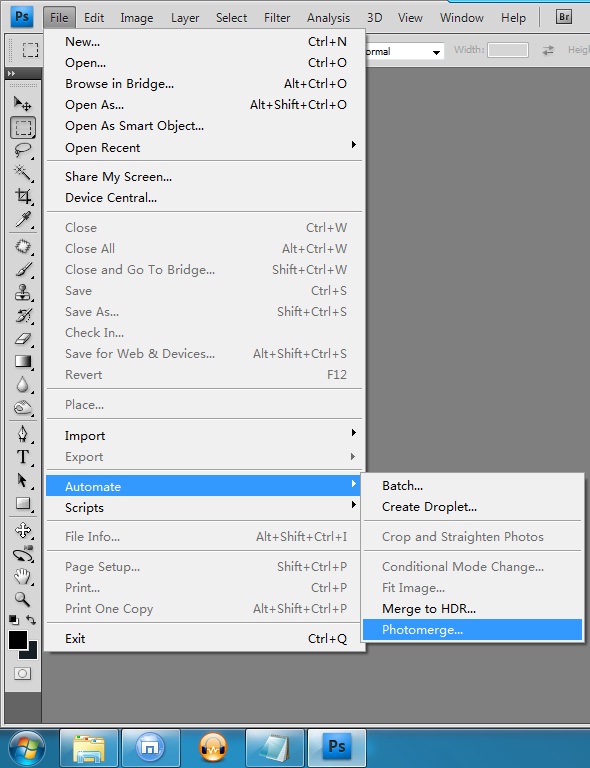The height and width of the screenshot is (768, 590).
Task: Choose Share My Screen
Action: point(205,176)
